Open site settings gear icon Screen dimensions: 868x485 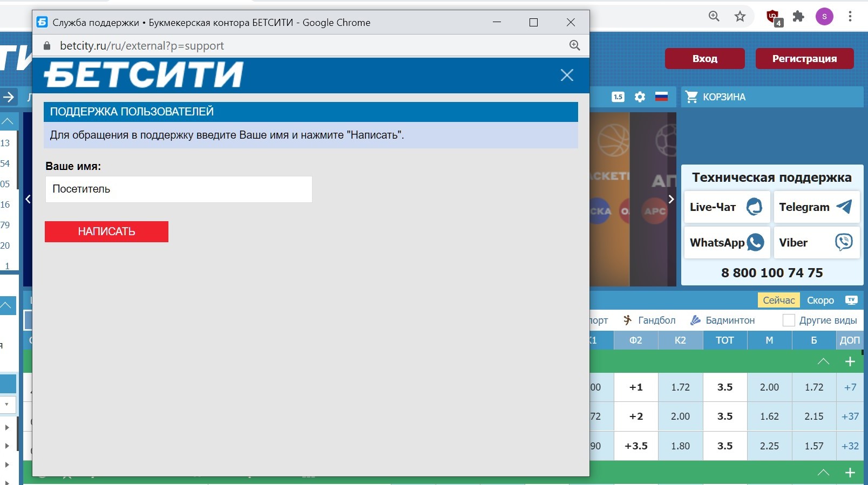[640, 97]
